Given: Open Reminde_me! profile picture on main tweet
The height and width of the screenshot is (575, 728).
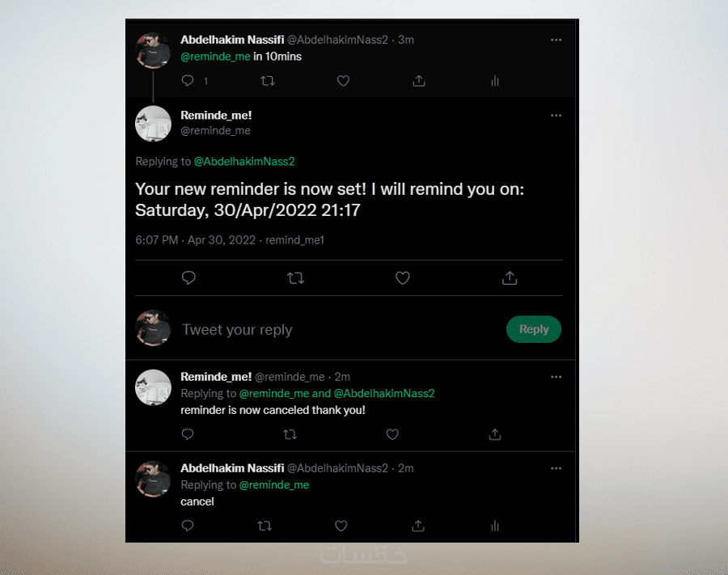Looking at the screenshot, I should [153, 124].
